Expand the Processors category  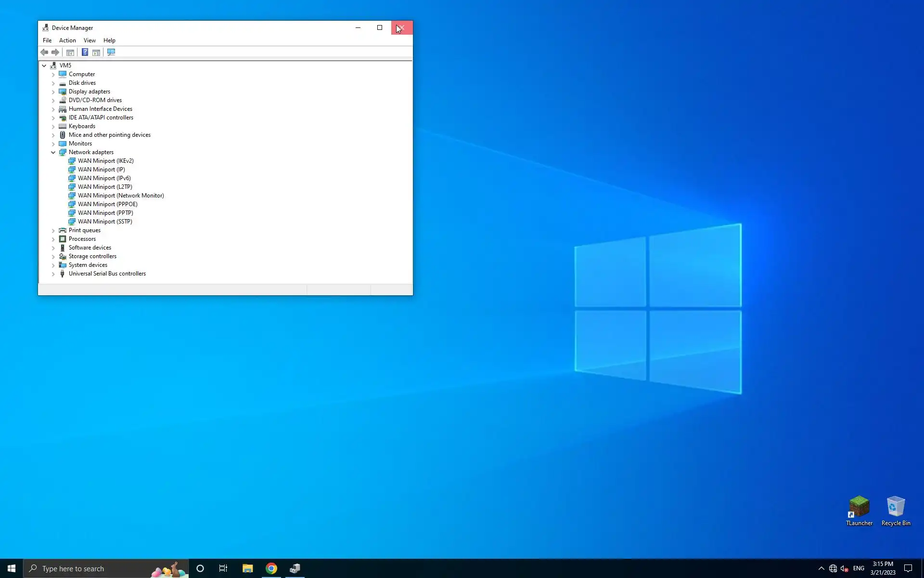click(x=53, y=239)
